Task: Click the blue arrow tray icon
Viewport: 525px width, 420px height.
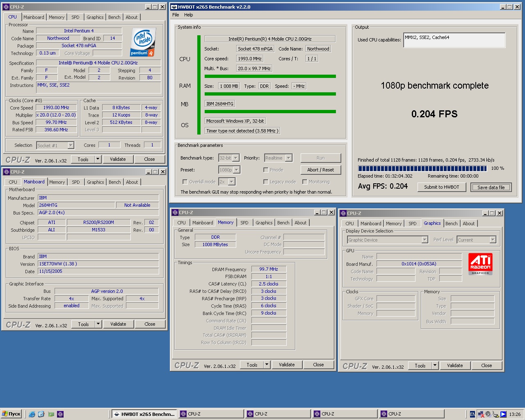Action: [x=503, y=414]
